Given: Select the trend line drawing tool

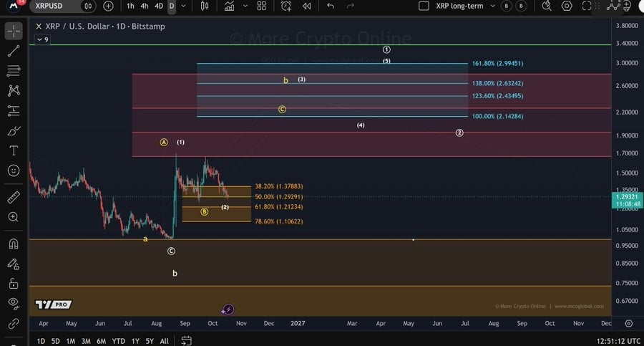Looking at the screenshot, I should 14,51.
